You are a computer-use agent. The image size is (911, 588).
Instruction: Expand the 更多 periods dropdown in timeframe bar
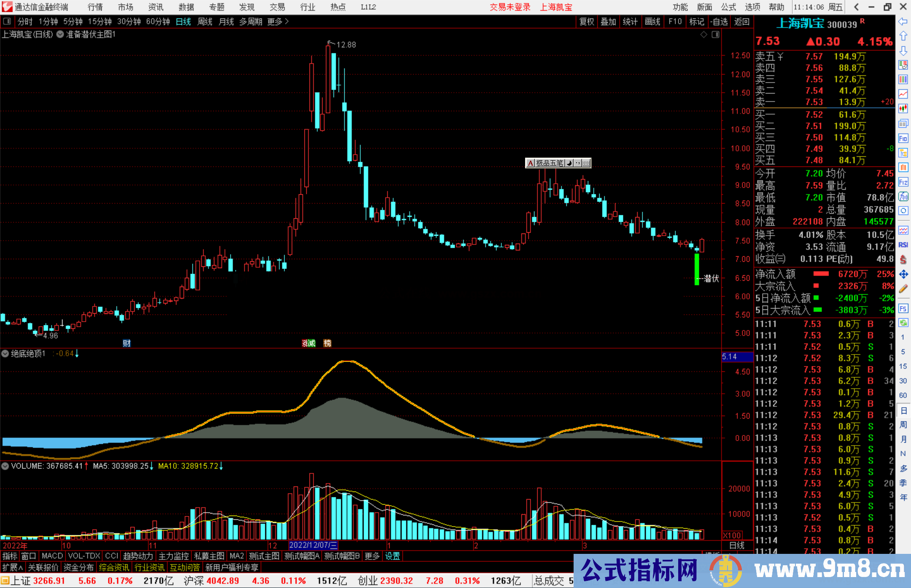point(278,21)
